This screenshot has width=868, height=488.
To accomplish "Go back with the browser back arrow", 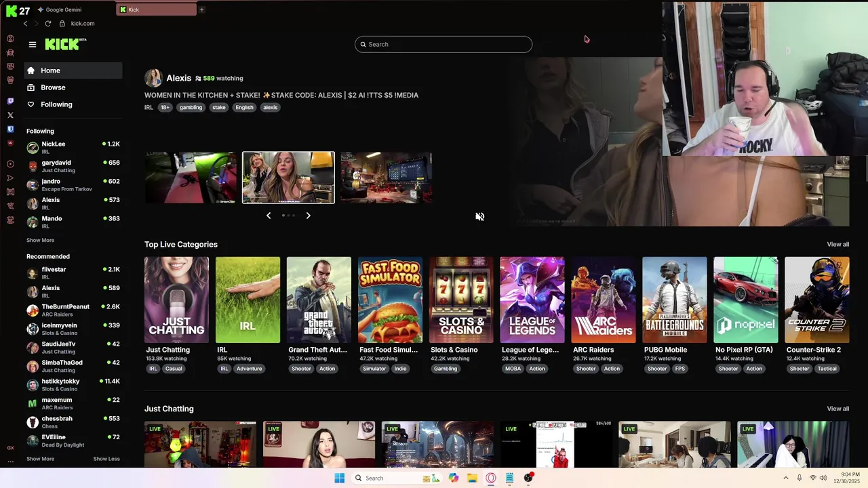I will point(26,24).
